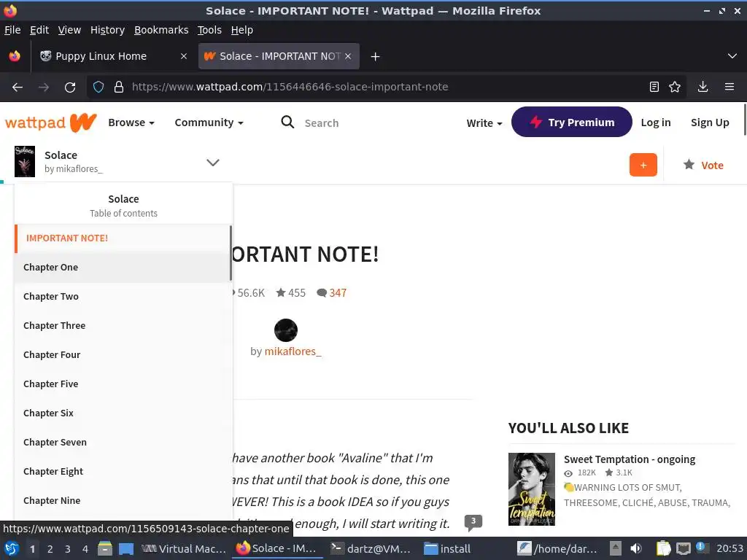Click the Try Premium button
The height and width of the screenshot is (560, 747).
[572, 122]
